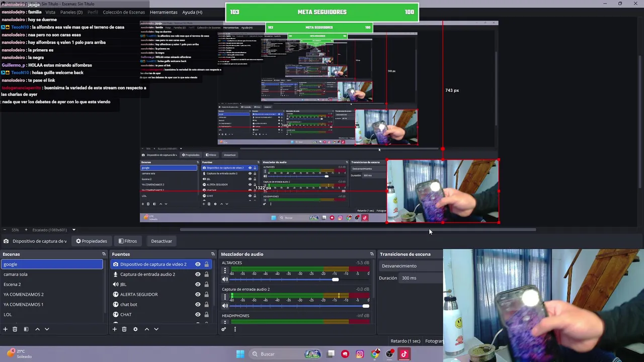Image resolution: width=644 pixels, height=362 pixels.
Task: Hide the CHAT source
Action: coord(198,315)
